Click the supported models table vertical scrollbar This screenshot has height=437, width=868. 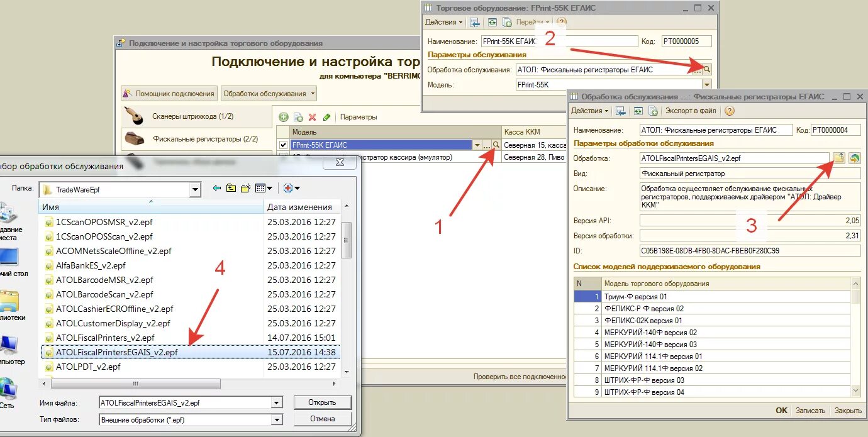click(x=855, y=338)
